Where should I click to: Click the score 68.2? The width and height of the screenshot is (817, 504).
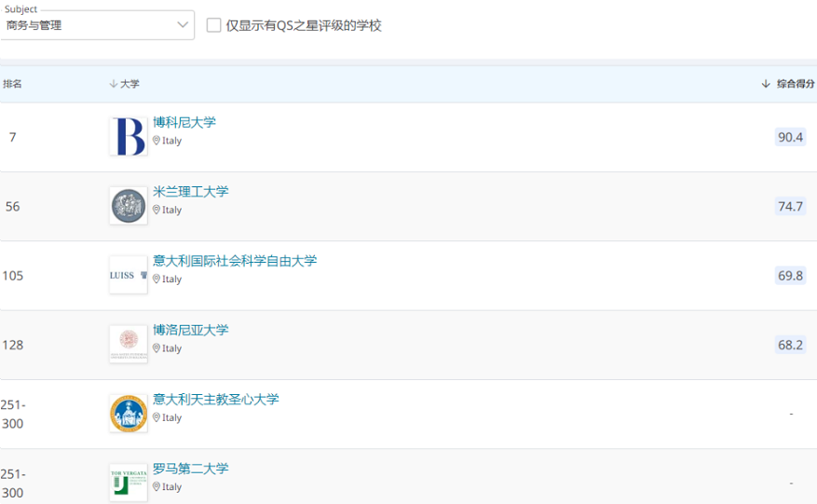click(x=790, y=345)
